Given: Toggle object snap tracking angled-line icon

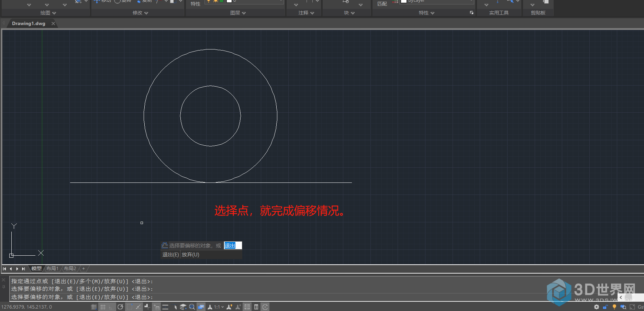Looking at the screenshot, I should [138, 307].
